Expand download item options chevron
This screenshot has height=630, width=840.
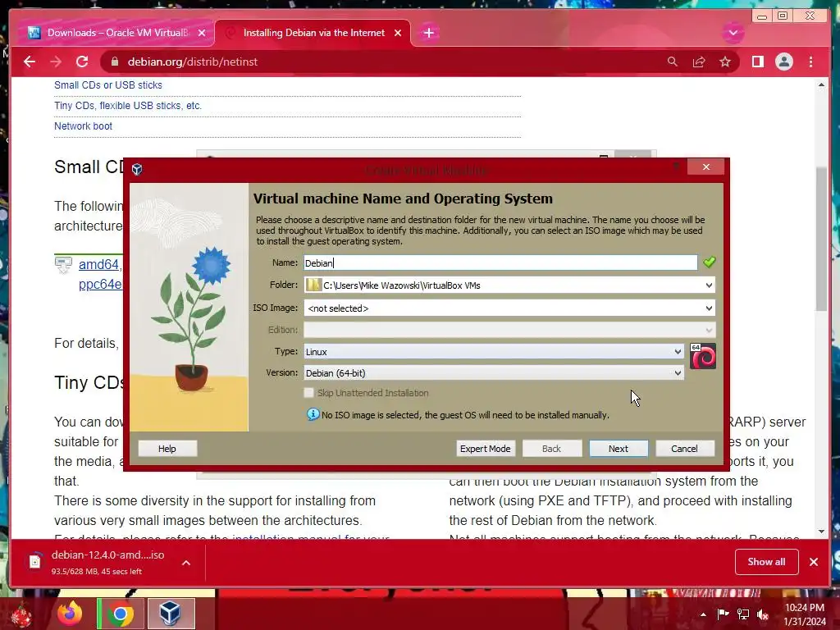click(x=186, y=563)
